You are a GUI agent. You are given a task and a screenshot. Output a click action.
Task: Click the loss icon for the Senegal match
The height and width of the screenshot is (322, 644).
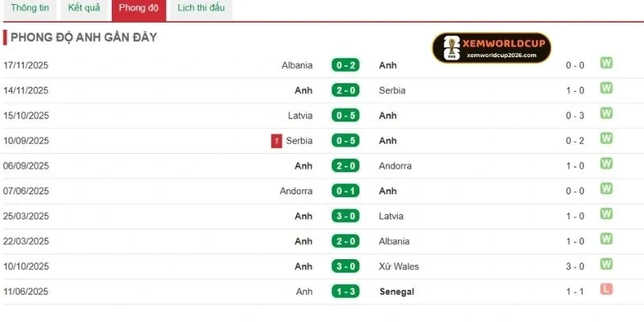(x=606, y=290)
